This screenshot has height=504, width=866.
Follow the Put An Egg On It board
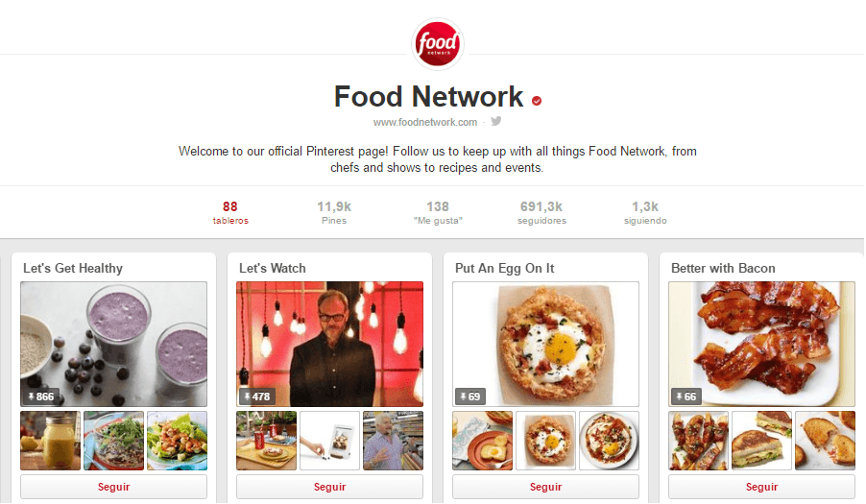tap(545, 487)
